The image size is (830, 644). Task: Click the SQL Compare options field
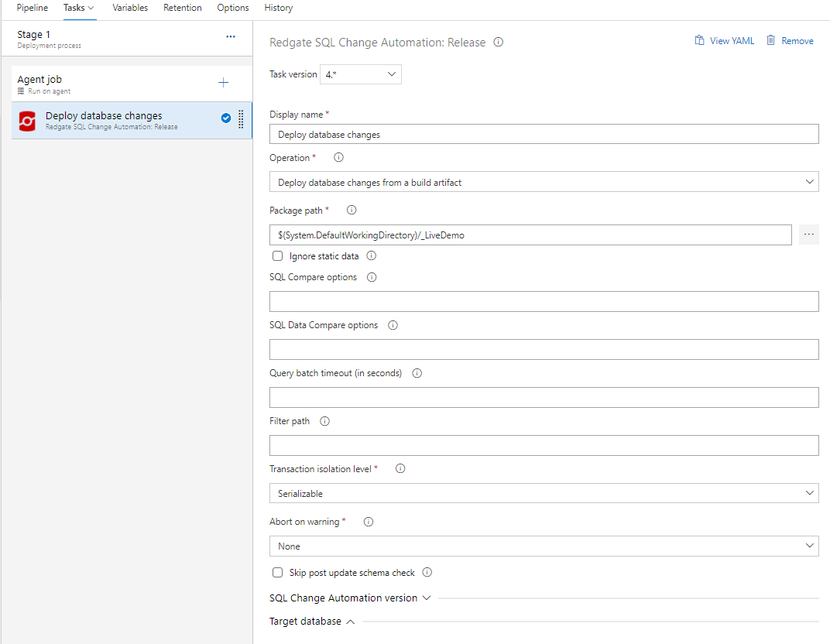click(x=544, y=301)
